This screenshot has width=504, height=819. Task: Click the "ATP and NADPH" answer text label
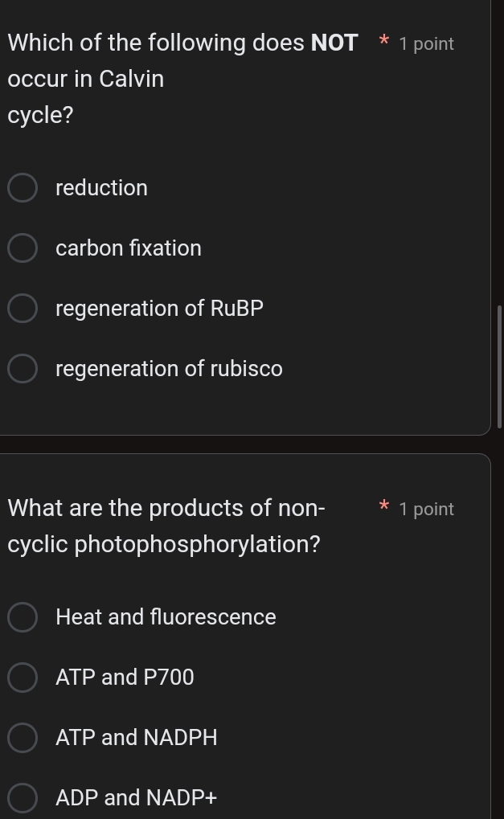coord(136,737)
